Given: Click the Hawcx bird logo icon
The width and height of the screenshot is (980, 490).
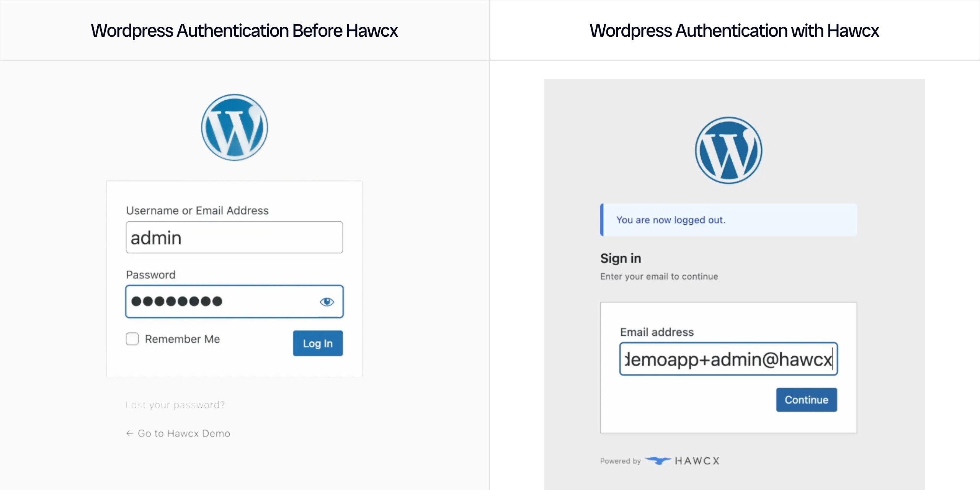Looking at the screenshot, I should (x=658, y=461).
